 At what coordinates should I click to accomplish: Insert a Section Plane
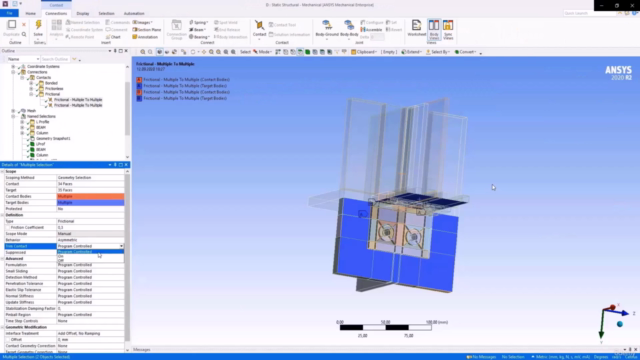click(x=147, y=30)
